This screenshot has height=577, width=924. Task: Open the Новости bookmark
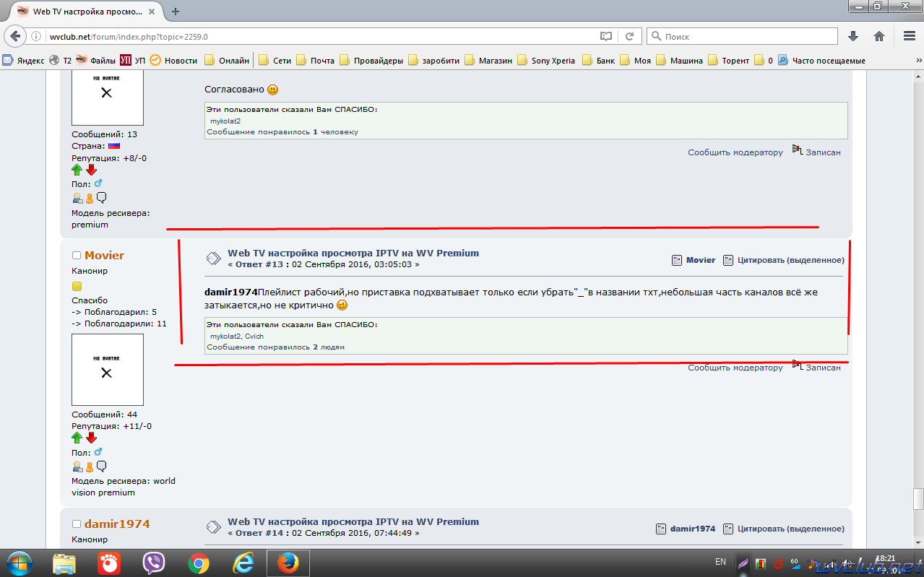point(173,61)
